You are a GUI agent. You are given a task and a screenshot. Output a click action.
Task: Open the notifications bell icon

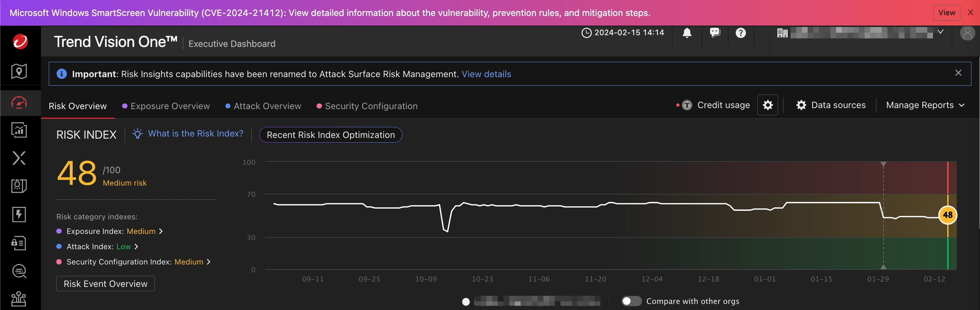pos(687,33)
